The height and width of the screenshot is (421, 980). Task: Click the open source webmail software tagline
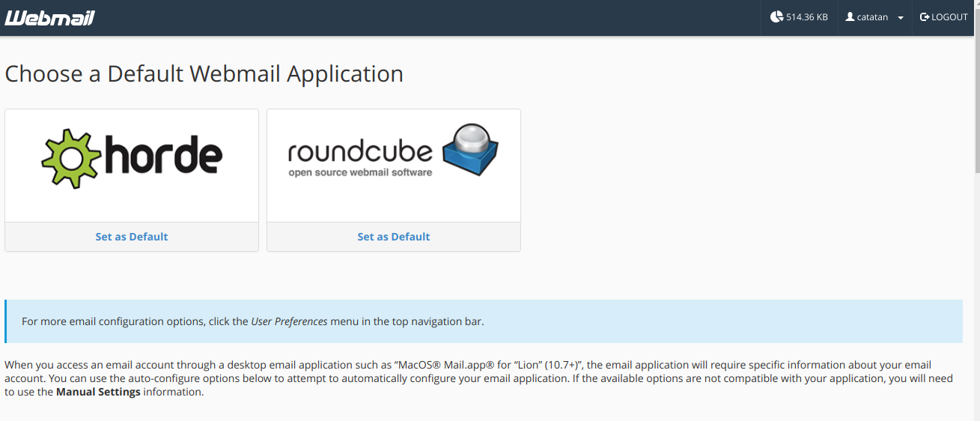point(360,172)
